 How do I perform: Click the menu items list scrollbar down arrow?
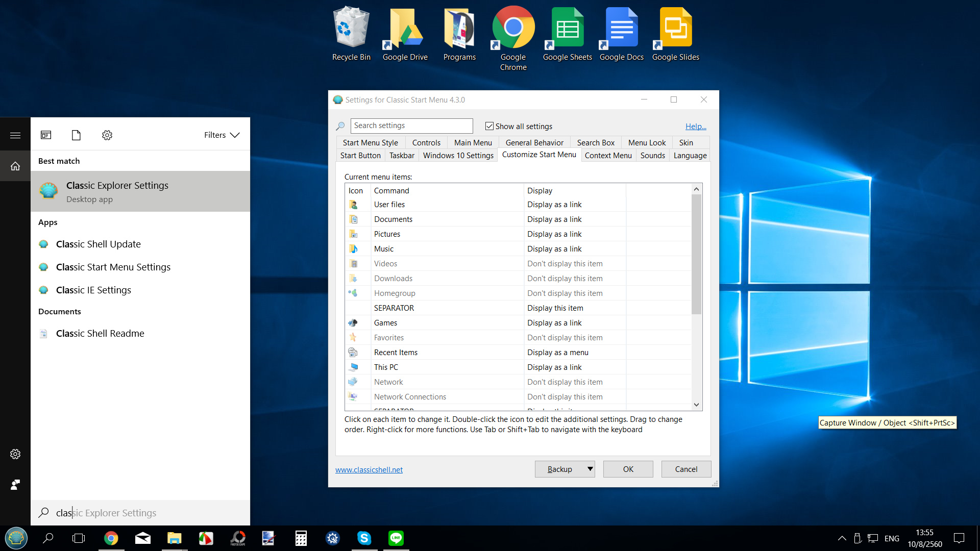coord(696,405)
